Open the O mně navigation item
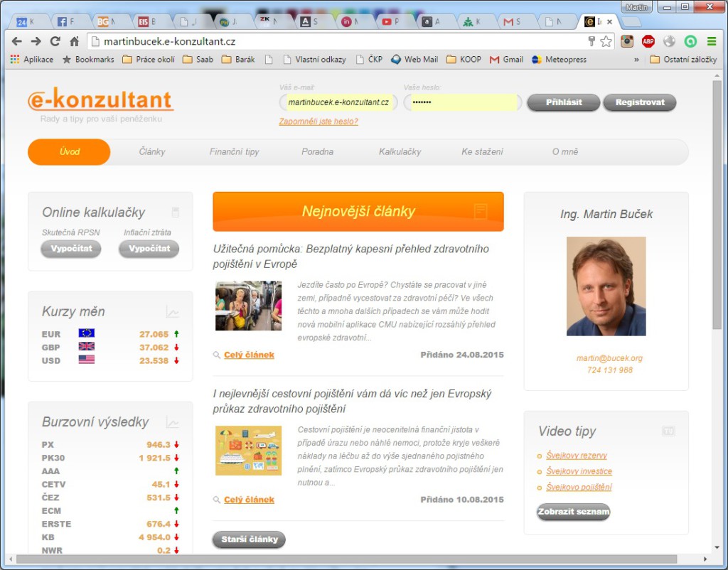 [x=565, y=151]
